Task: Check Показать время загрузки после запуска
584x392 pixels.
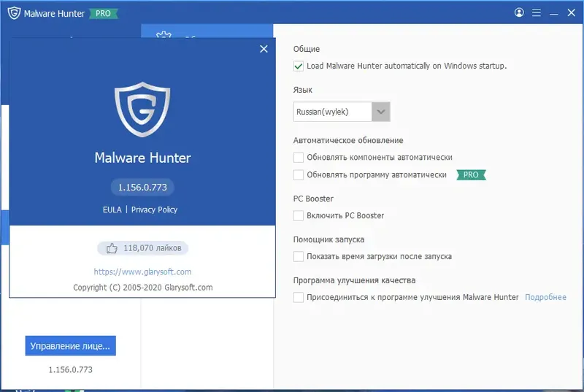Action: click(299, 256)
